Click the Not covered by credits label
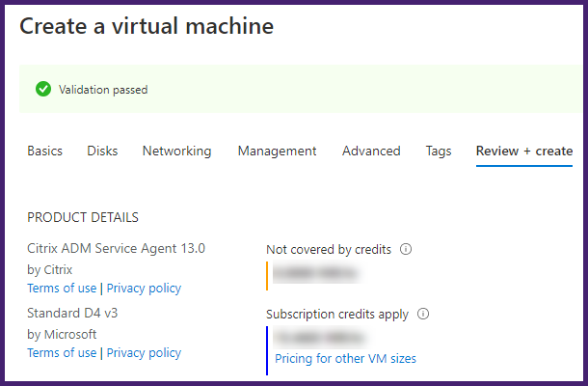588x386 pixels. (x=329, y=249)
